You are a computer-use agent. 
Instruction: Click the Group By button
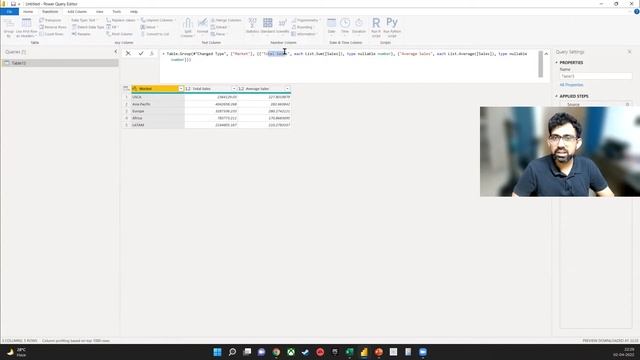pos(9,29)
